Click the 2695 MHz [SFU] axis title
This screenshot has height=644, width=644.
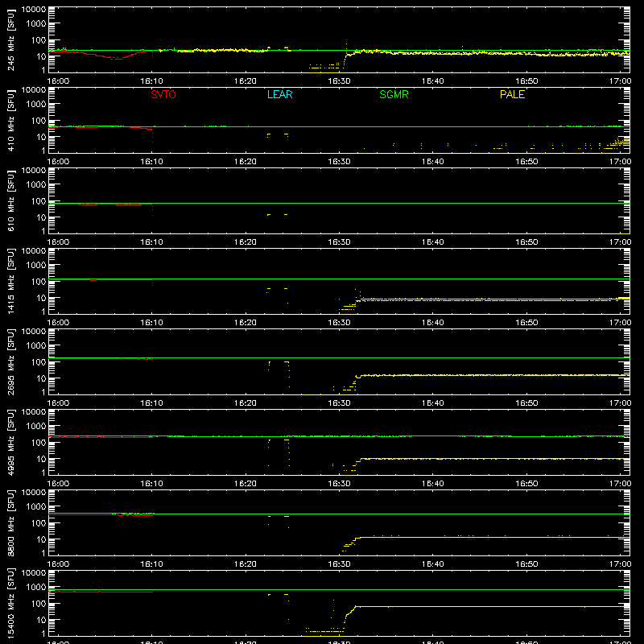[x=11, y=361]
